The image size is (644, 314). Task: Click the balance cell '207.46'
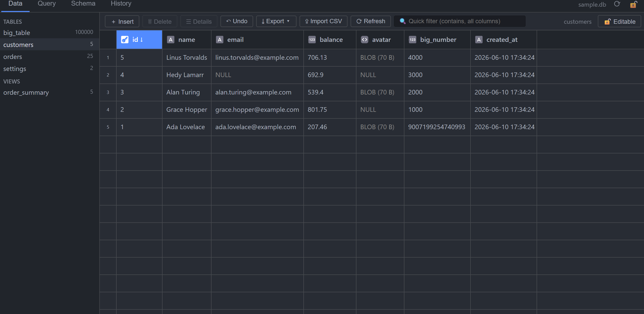click(x=330, y=127)
